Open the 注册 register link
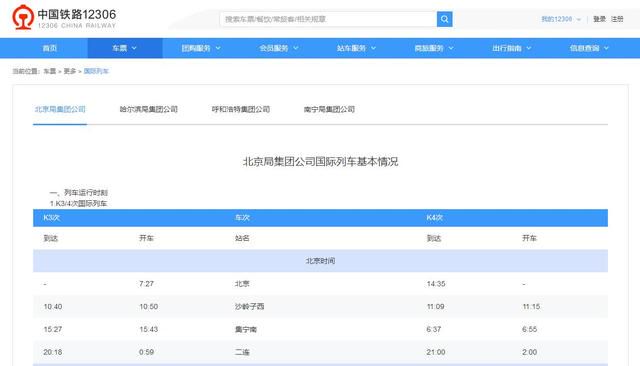This screenshot has height=366, width=640. click(x=617, y=19)
